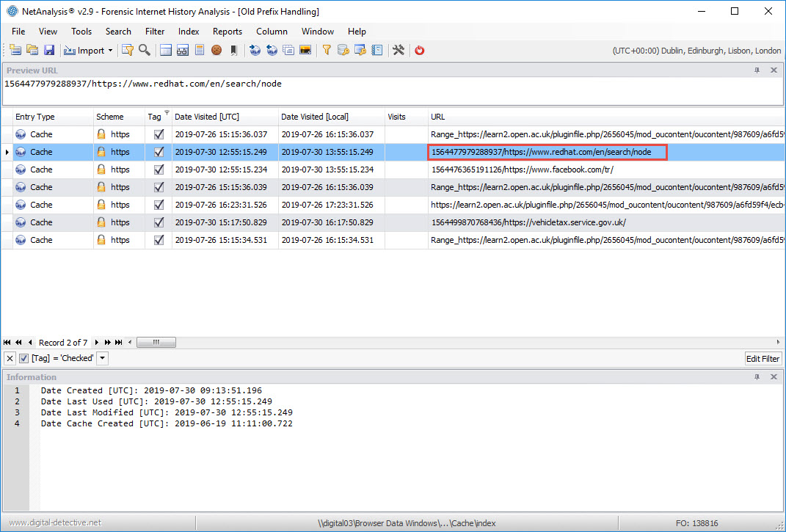Open the Column menu

[272, 32]
